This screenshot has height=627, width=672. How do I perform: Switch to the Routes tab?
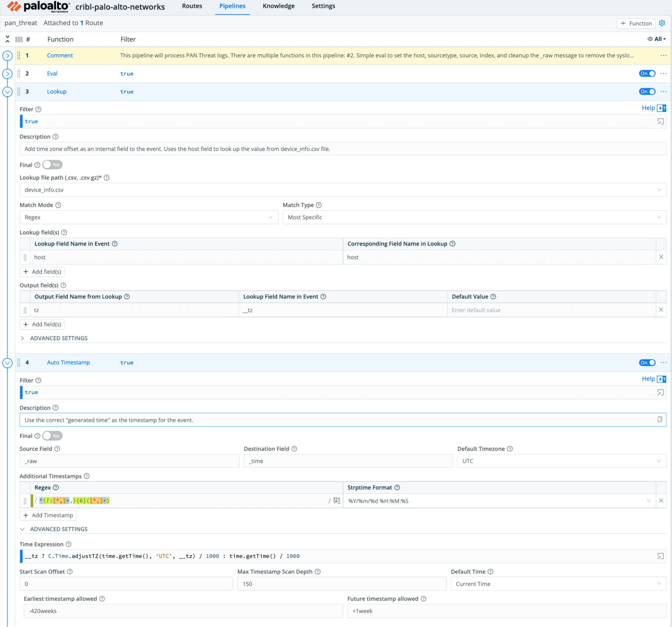(192, 6)
